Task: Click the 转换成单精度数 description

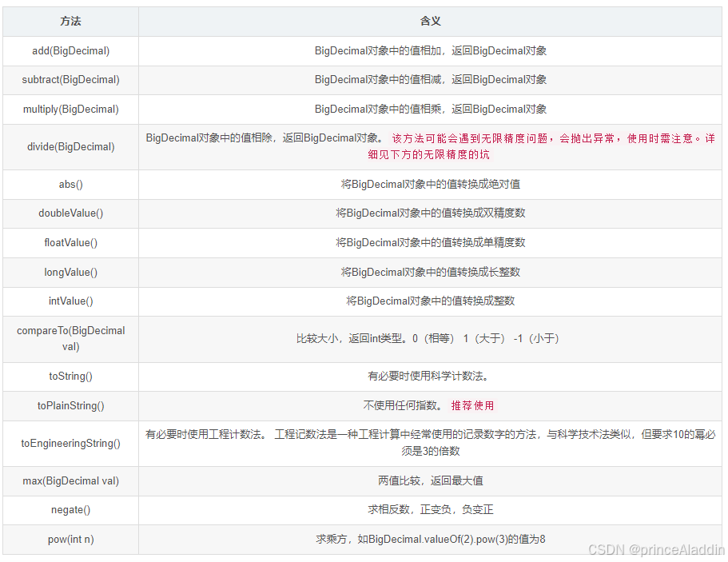Action: [431, 242]
